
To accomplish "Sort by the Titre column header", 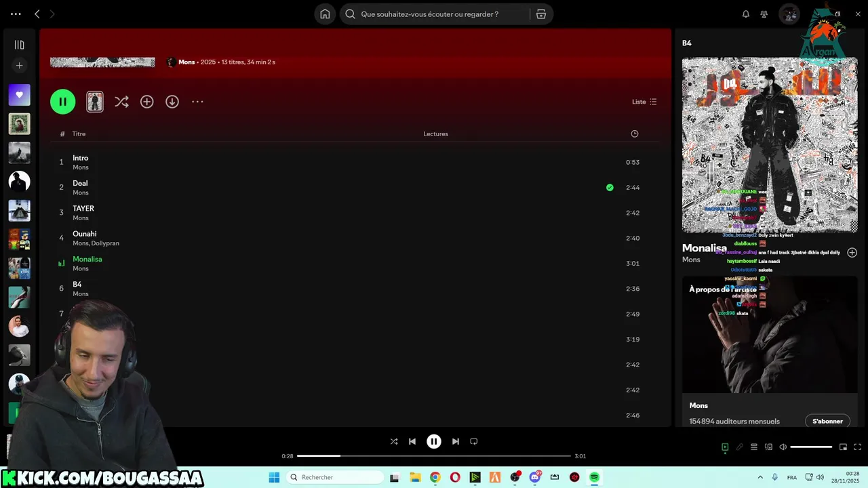I will [x=79, y=134].
